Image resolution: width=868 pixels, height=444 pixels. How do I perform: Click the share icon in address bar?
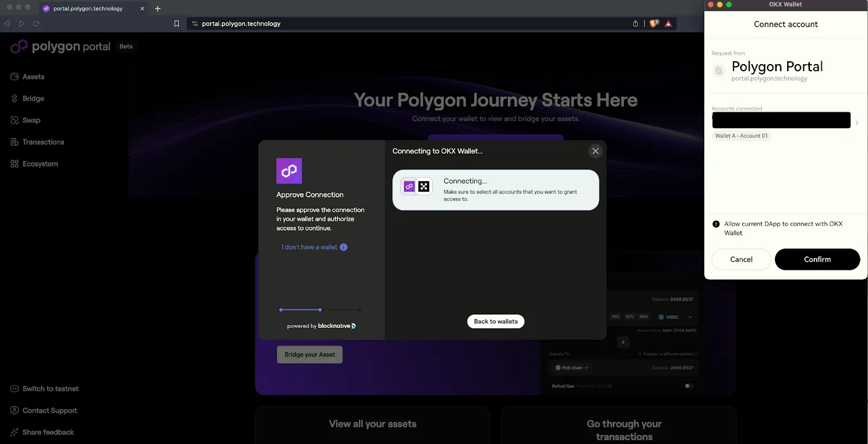635,23
